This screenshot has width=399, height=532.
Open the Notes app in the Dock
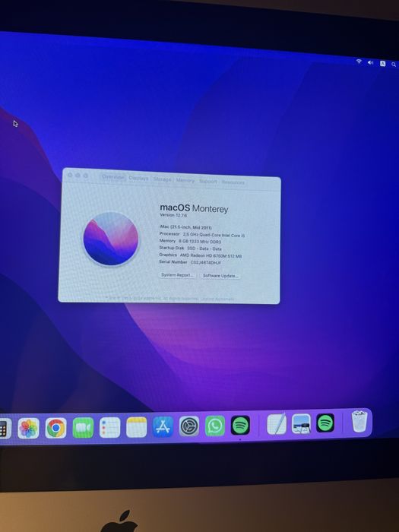pos(136,427)
